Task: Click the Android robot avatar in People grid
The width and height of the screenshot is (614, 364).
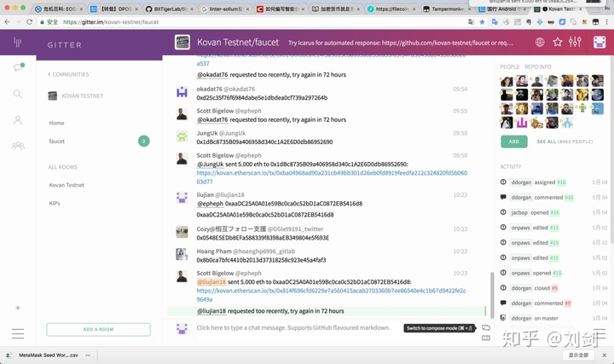Action: 582,108
